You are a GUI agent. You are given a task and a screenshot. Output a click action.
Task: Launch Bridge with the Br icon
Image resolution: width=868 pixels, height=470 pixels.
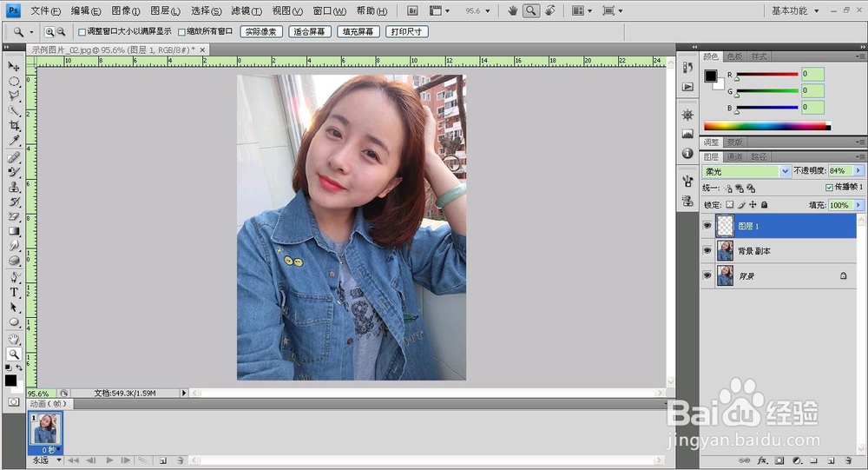412,10
